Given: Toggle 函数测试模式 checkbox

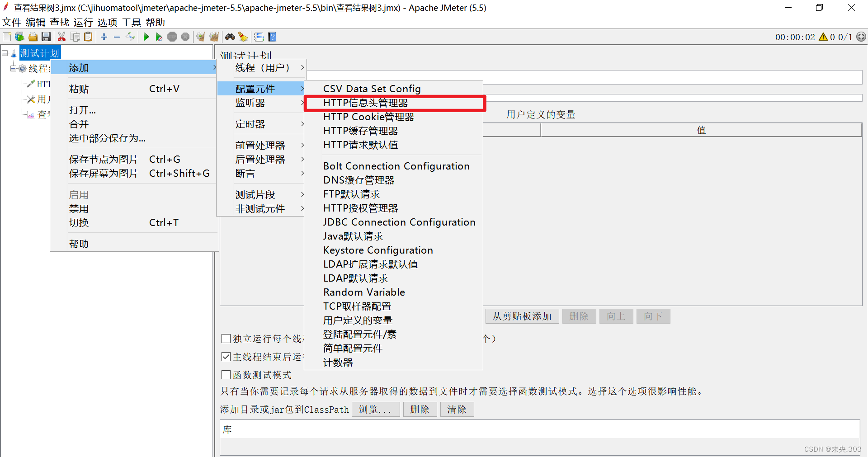Looking at the screenshot, I should pos(226,374).
